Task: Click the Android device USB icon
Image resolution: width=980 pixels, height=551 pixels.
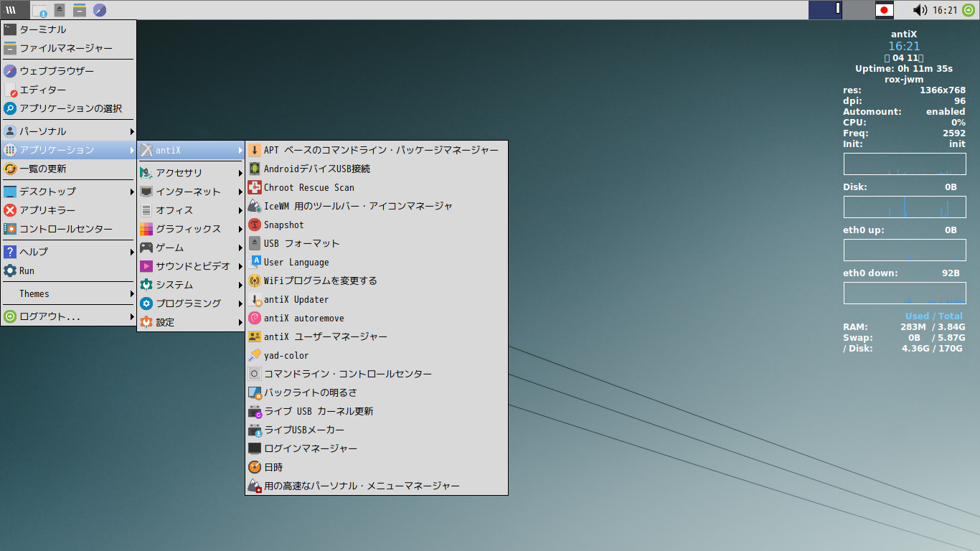Action: click(x=254, y=169)
